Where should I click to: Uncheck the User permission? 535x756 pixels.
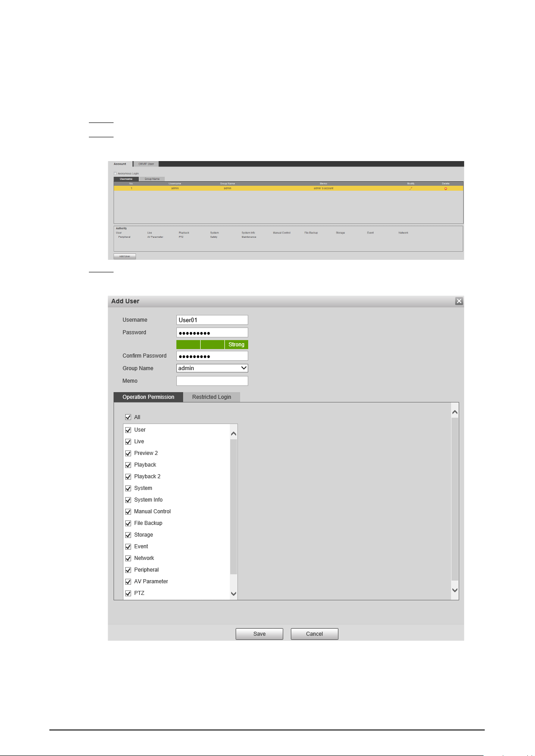tap(128, 430)
